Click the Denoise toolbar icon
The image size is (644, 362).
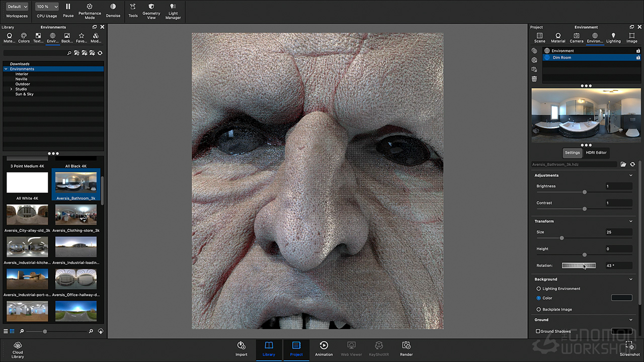113,7
